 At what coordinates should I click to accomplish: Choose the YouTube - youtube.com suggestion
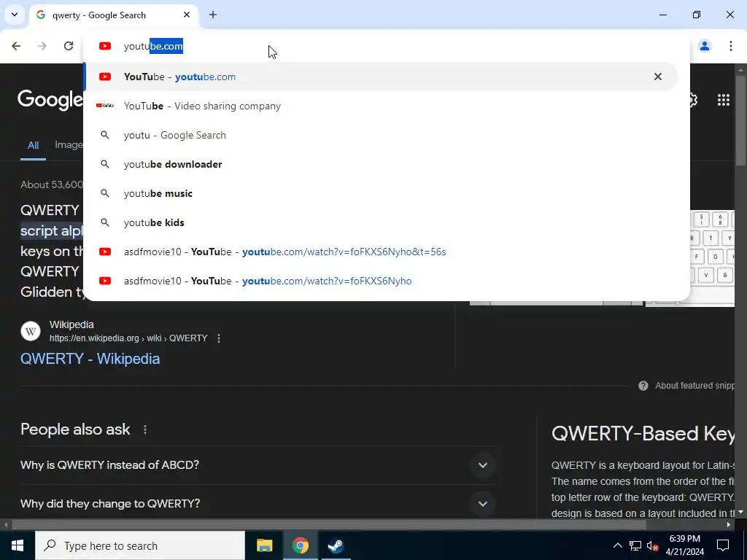381,77
